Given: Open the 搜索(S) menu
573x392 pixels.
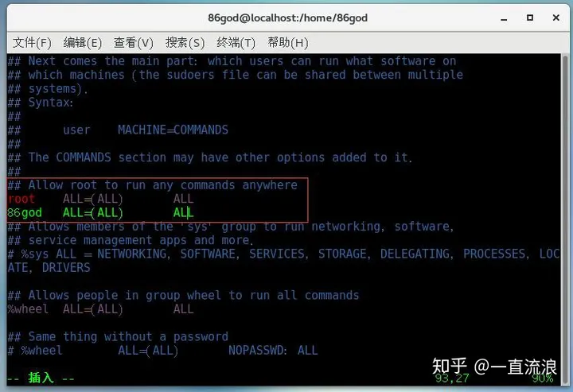Looking at the screenshot, I should pos(185,43).
